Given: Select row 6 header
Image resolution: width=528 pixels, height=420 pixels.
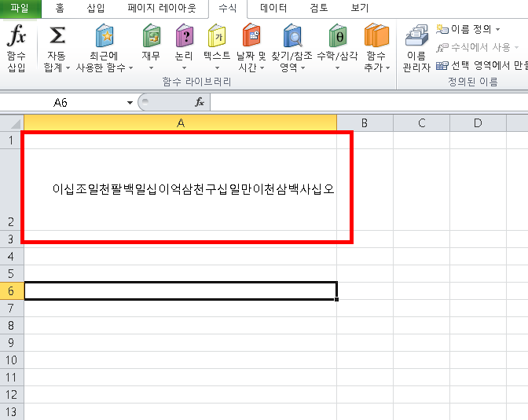Looking at the screenshot, I should 12,290.
